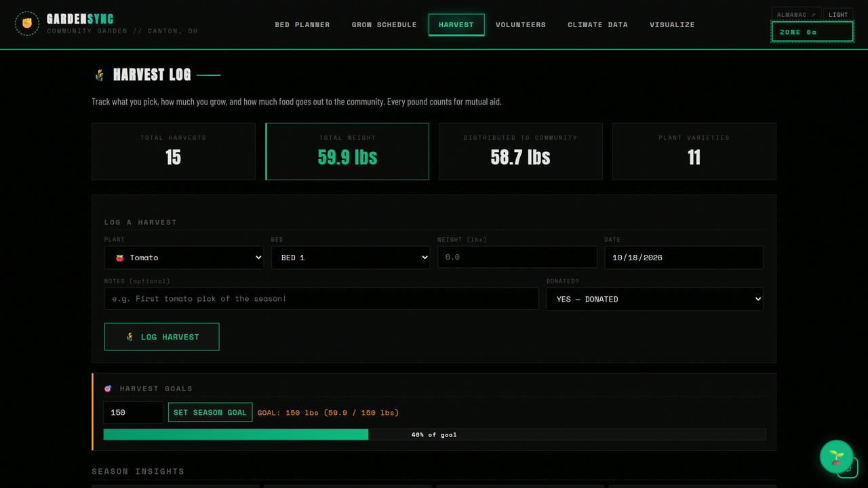Click the "Log a Harvest" section heading
Image resolution: width=868 pixels, height=488 pixels.
[x=140, y=222]
